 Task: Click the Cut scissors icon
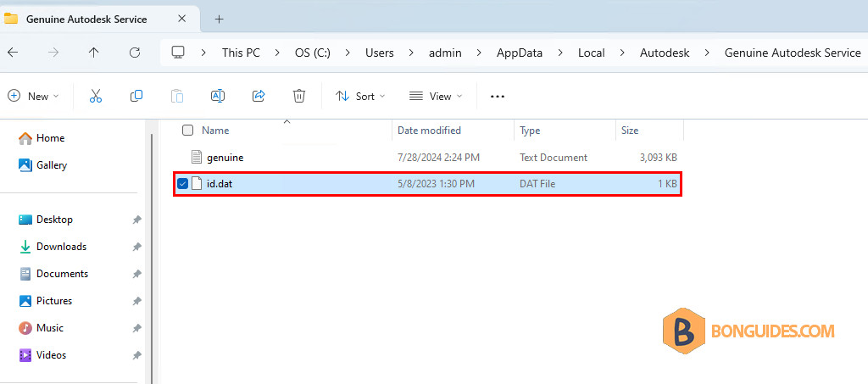click(x=96, y=97)
